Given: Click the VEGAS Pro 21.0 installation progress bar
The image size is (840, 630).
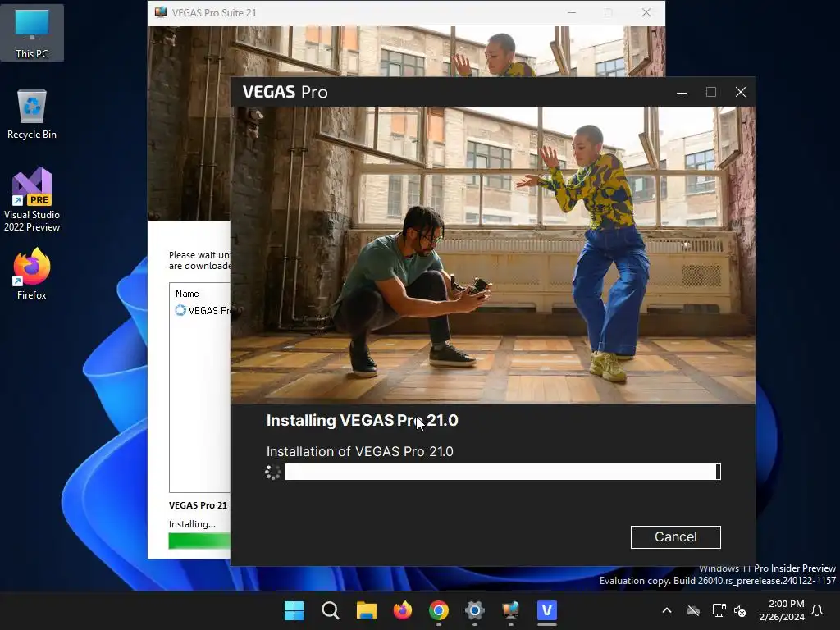Looking at the screenshot, I should click(503, 472).
